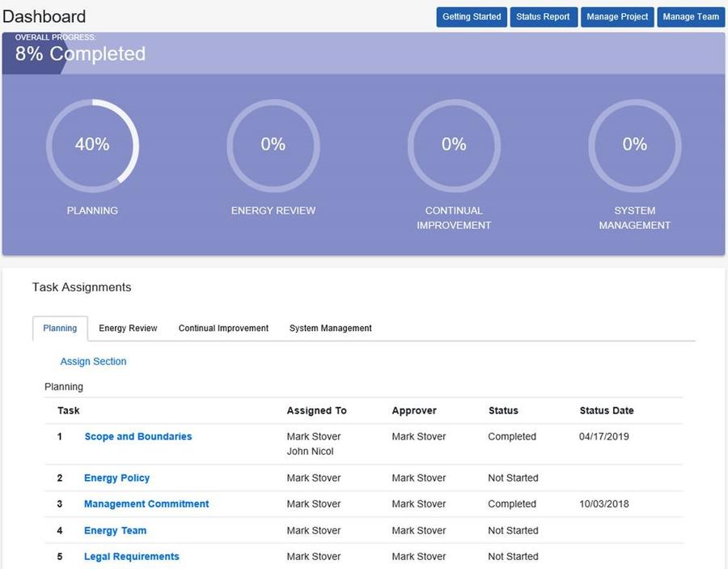Screen dimensions: 728x569
Task: Click Not Started status of Energy Team
Action: [513, 530]
